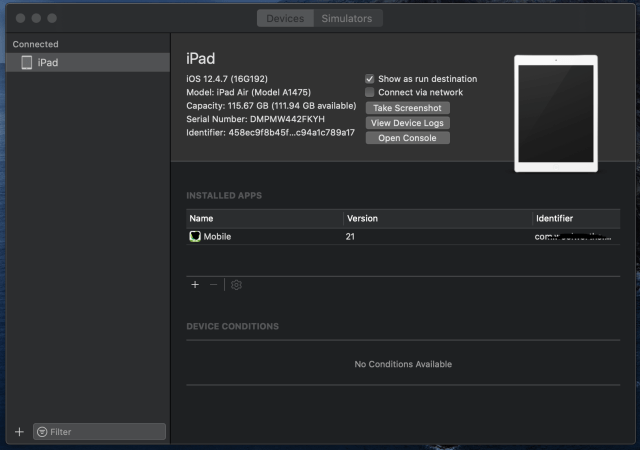Click the Identifier column header
The image size is (640, 450).
576,218
